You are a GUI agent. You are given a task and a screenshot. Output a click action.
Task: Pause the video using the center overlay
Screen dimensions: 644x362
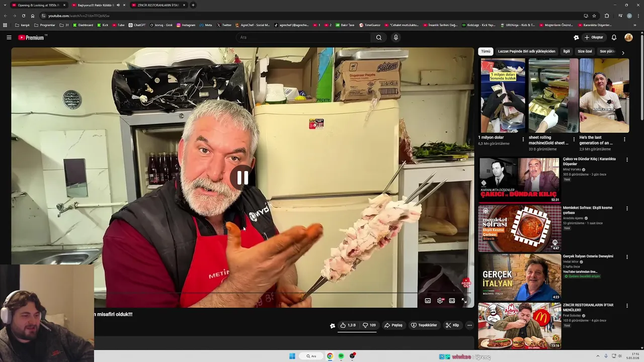click(x=243, y=177)
